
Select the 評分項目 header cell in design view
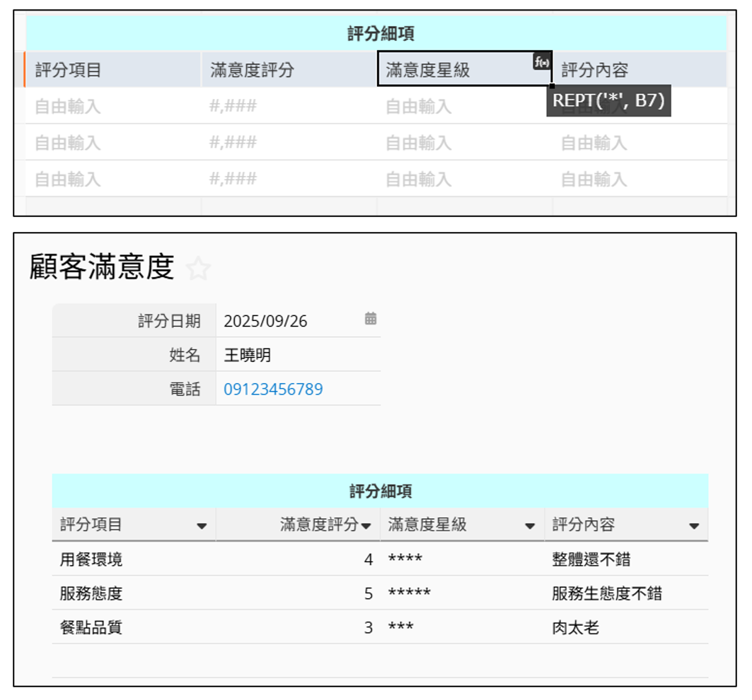[113, 70]
